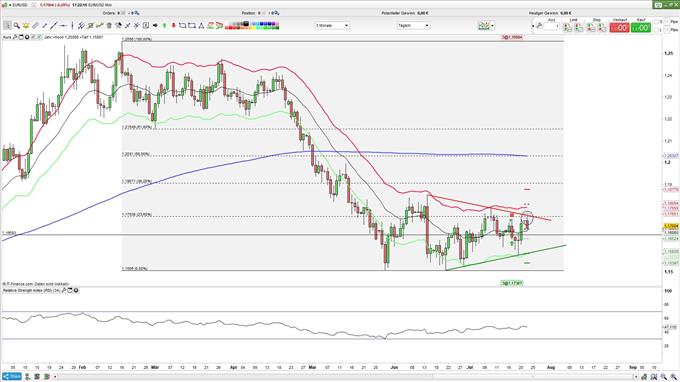Click the S pips value field

pos(667,22)
